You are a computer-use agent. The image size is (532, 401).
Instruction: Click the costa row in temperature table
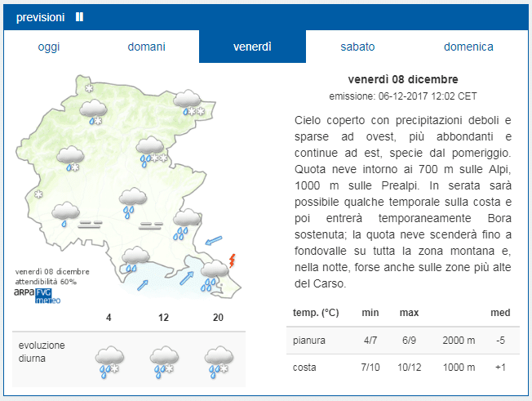coord(400,368)
